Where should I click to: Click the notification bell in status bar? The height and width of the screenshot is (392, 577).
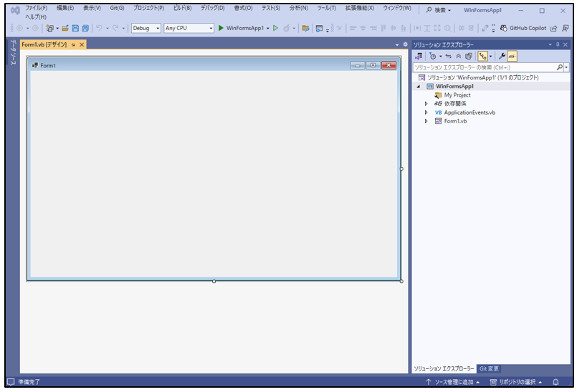pos(565,382)
